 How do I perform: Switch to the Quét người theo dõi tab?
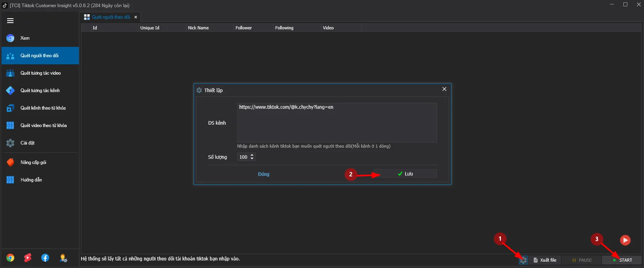click(x=111, y=17)
